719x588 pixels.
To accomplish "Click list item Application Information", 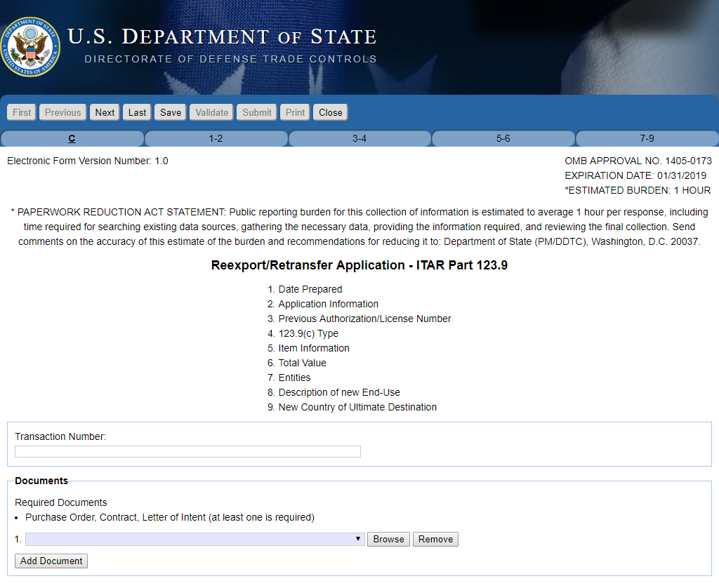I will coord(329,304).
